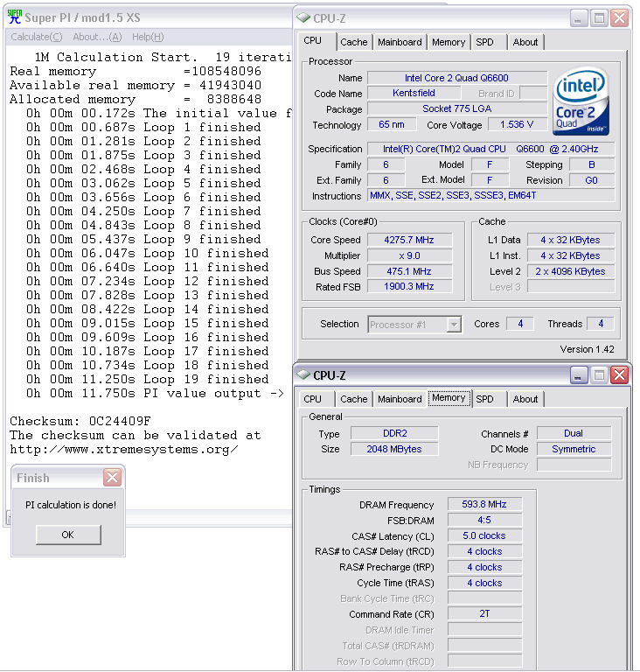Click the Code Name value Kentsfield
Viewport: 640px width, 672px height.
[x=414, y=93]
